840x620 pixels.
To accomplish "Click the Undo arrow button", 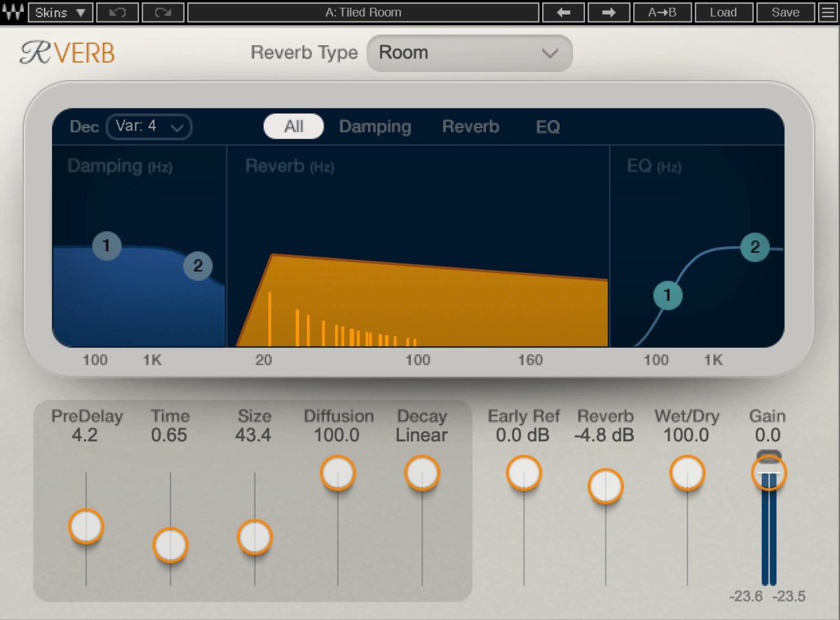I will coord(117,12).
